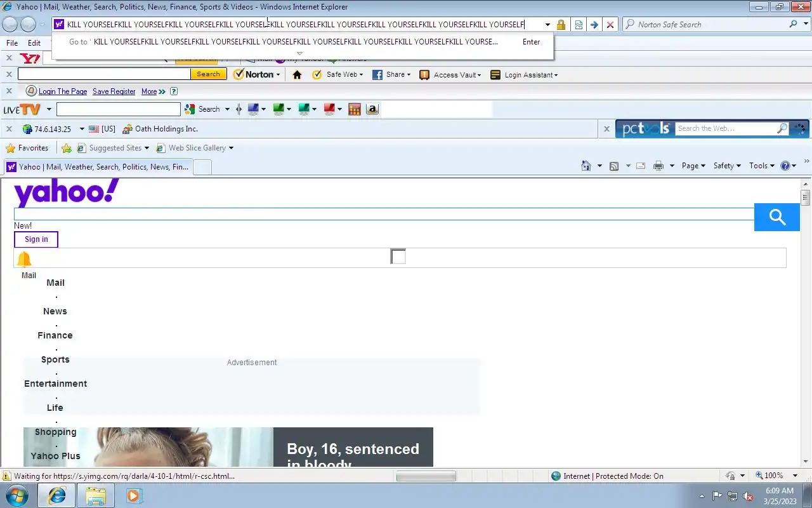Viewport: 812px width, 508px height.
Task: Click the More link in login toolbar
Action: pyautogui.click(x=149, y=91)
